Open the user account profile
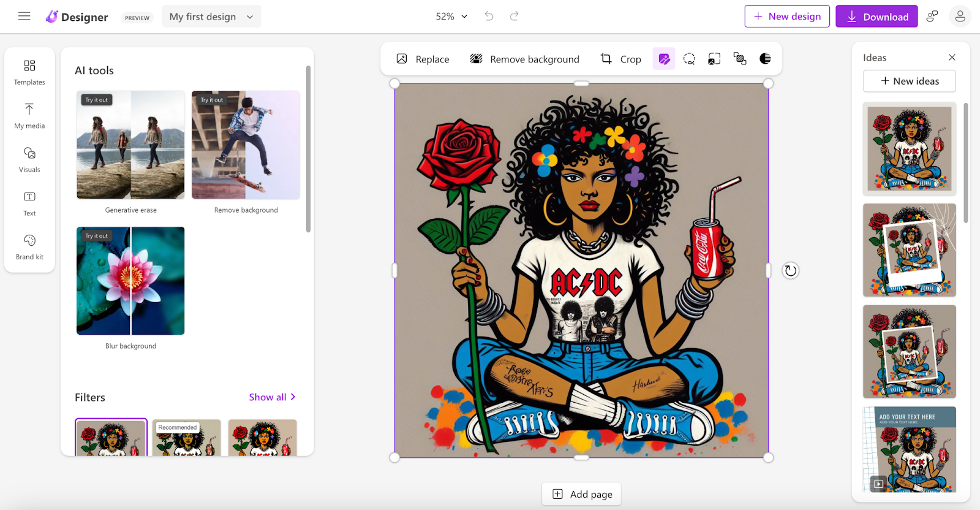The width and height of the screenshot is (980, 510). [x=960, y=17]
